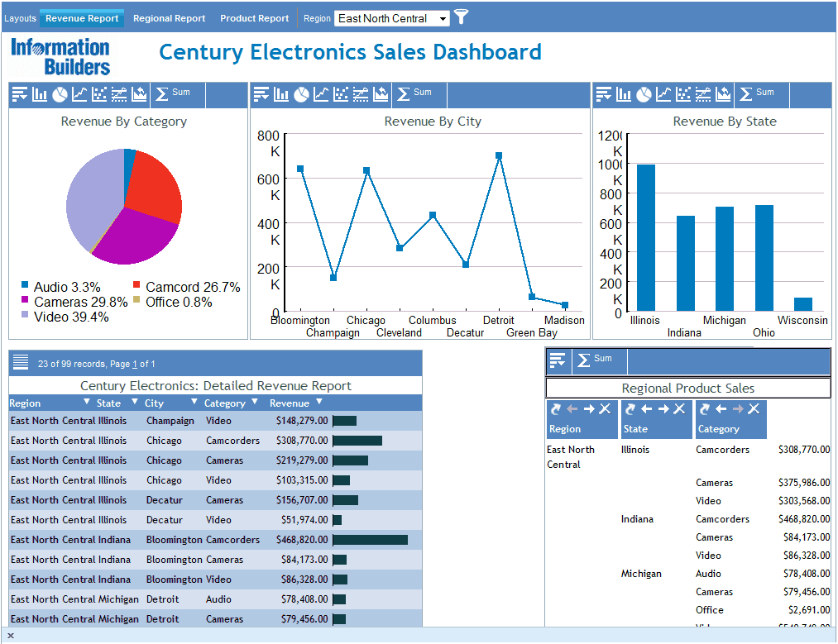838x644 pixels.
Task: Pivot the Category field in Regional Product Sales
Action: point(704,409)
